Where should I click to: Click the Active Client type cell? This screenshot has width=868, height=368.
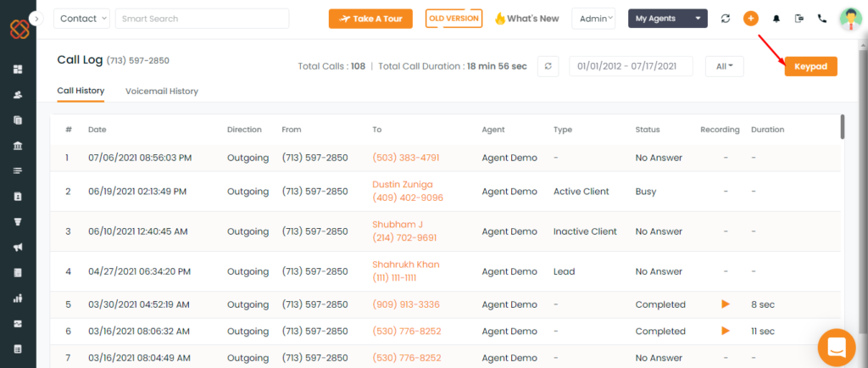[581, 192]
